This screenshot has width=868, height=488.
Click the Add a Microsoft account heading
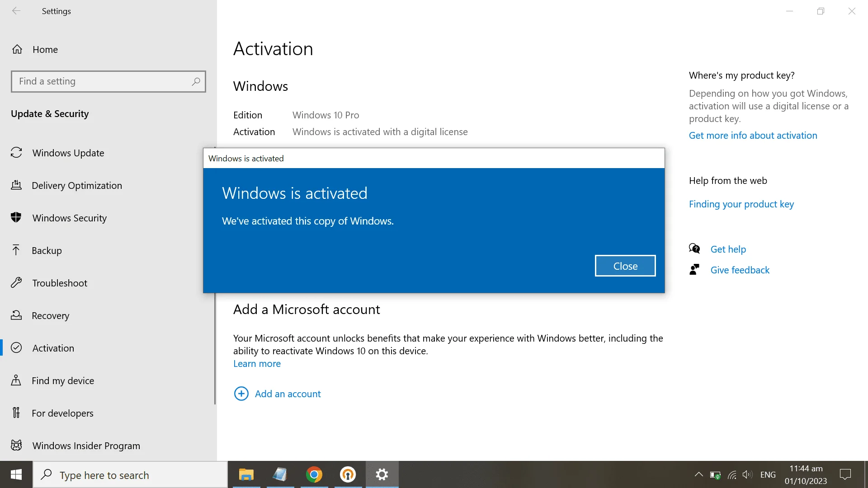tap(307, 309)
